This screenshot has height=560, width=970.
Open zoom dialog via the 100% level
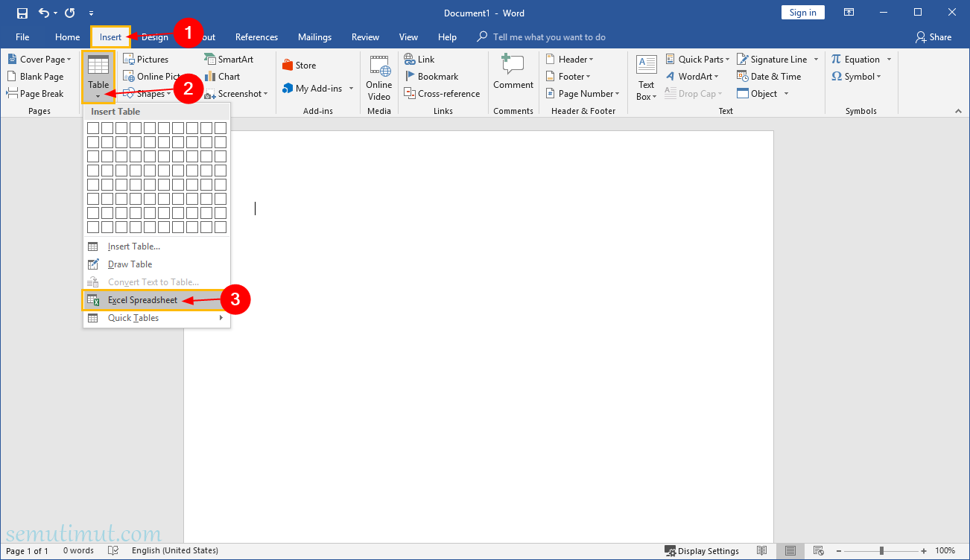945,551
